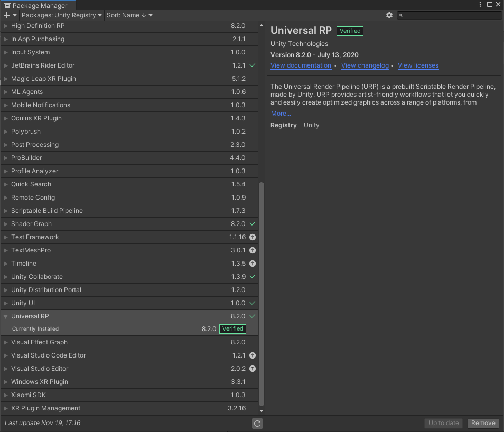This screenshot has height=432, width=504.
Task: Click the update icon for Visual Studio Editor
Action: click(x=253, y=369)
